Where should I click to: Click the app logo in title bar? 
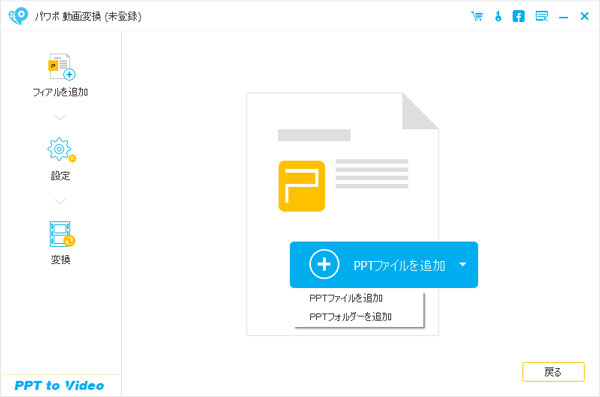click(18, 16)
